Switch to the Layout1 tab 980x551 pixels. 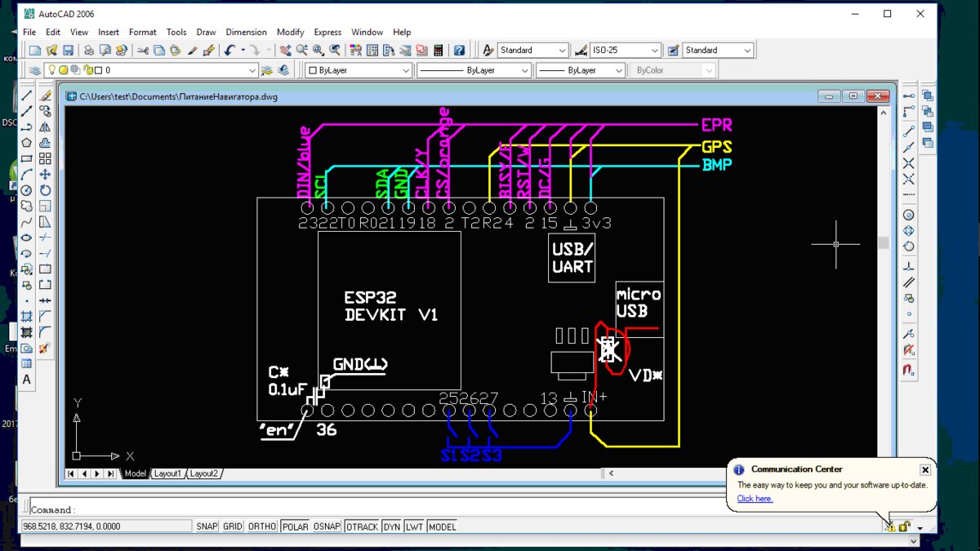click(167, 473)
